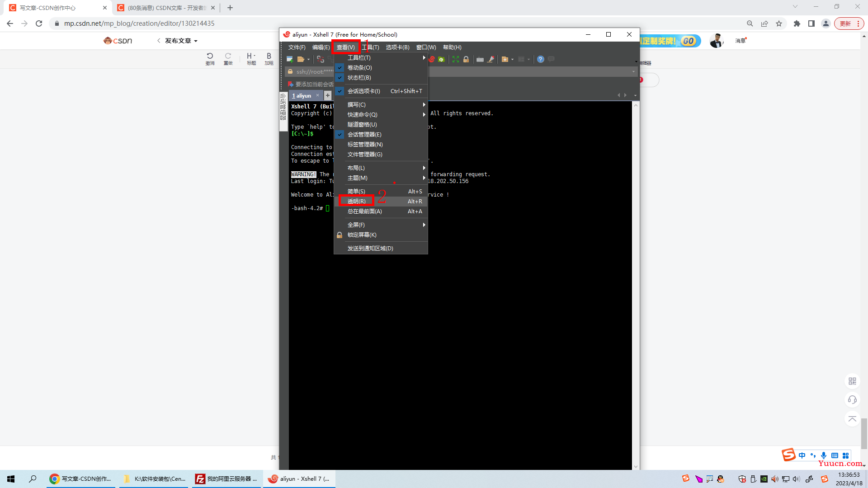Click the padlock lock-screen toolbar icon
The image size is (868, 488).
466,59
